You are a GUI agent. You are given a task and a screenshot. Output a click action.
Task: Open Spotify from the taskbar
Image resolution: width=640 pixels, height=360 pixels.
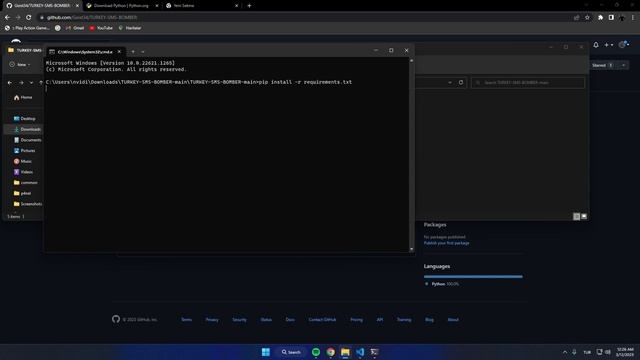point(316,352)
